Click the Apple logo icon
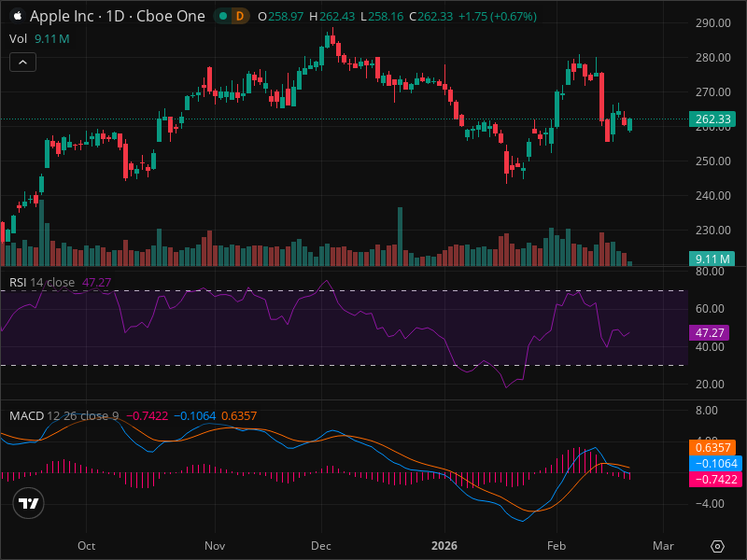747x560 pixels. point(18,16)
